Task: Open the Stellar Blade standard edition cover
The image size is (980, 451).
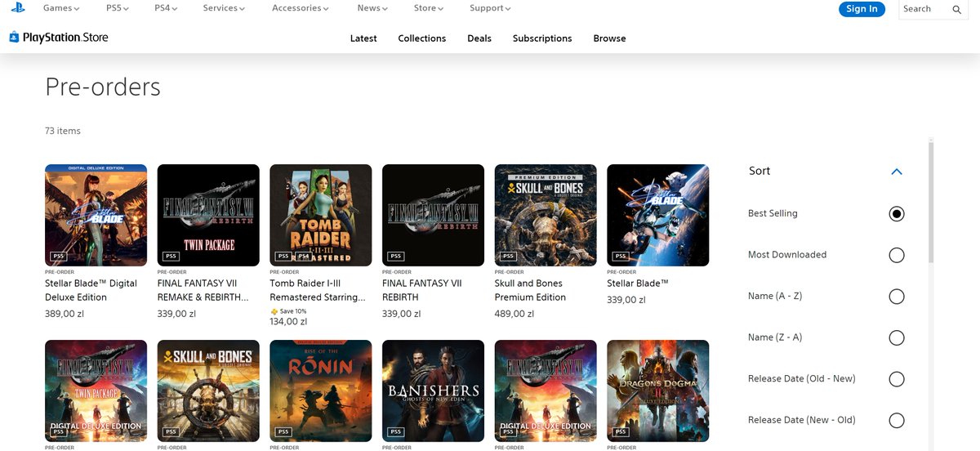Action: (658, 215)
